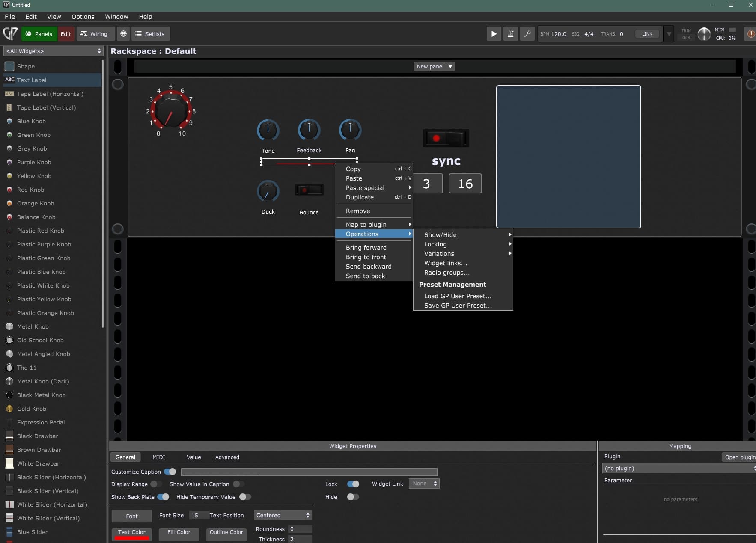Viewport: 756px width, 543px height.
Task: Open the tuner fork icon
Action: tap(527, 34)
